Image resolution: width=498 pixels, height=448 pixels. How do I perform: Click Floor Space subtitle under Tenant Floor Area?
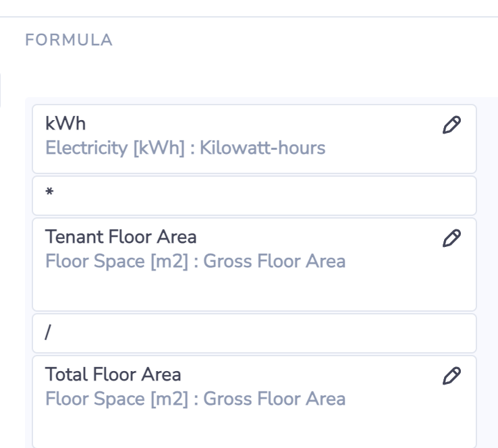(x=195, y=261)
